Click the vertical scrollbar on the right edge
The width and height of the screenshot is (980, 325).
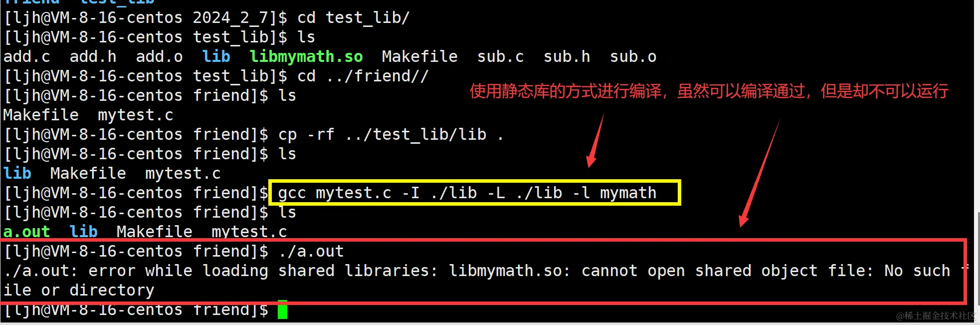click(x=977, y=162)
